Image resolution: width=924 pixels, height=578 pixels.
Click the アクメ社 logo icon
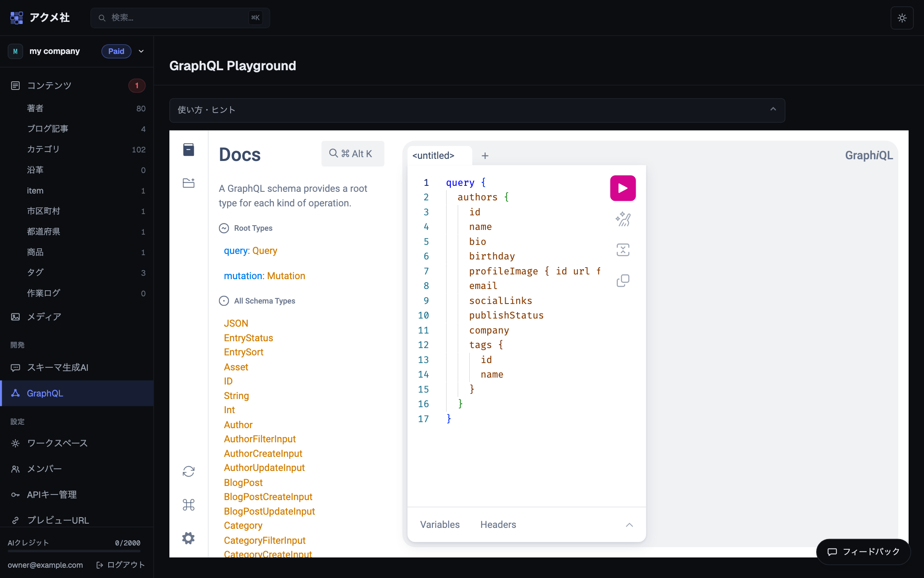pyautogui.click(x=17, y=18)
